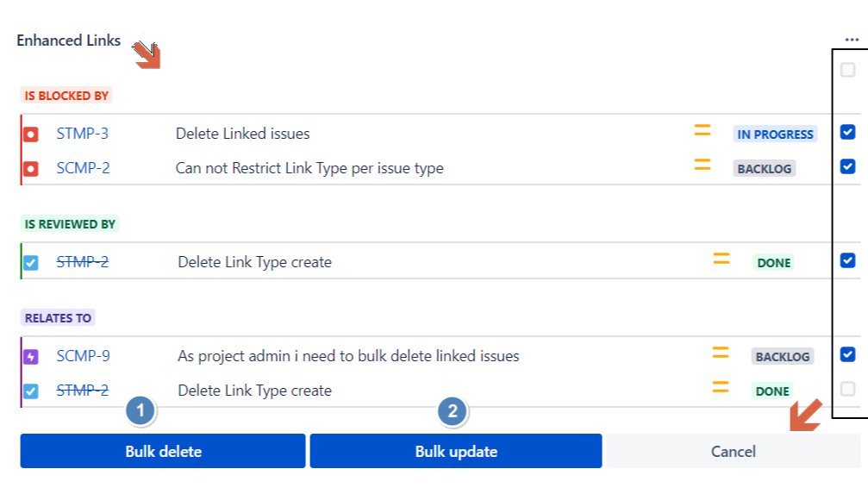Uncheck the checkbox for STMP-3 row

point(848,132)
